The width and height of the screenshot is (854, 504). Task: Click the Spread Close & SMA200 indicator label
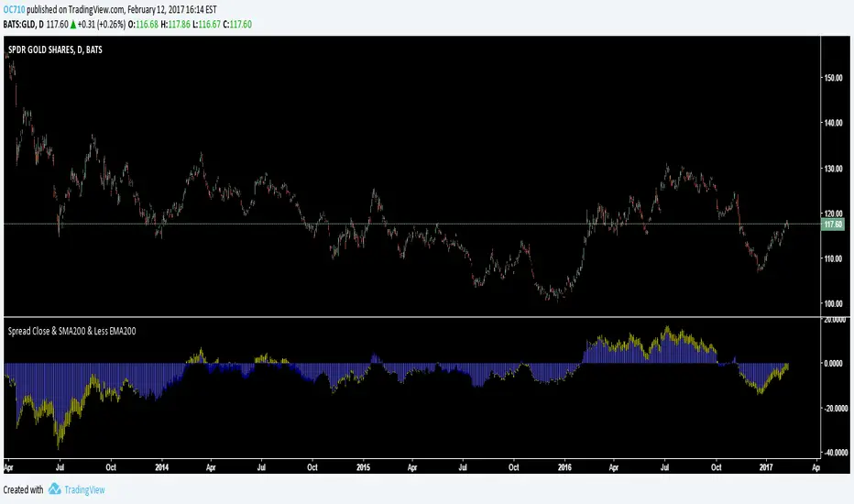click(x=71, y=331)
